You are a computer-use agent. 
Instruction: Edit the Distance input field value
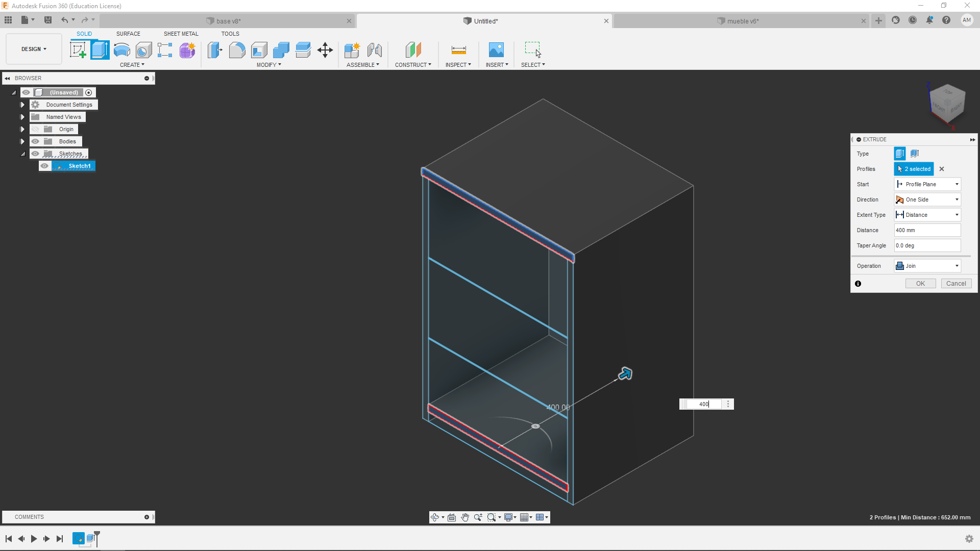[927, 230]
